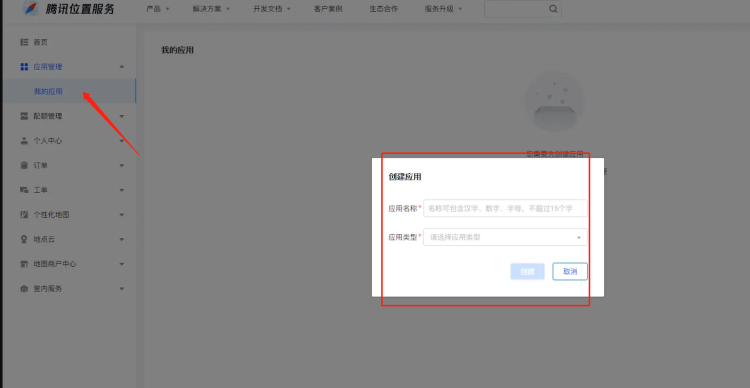Expand the 个性化地图 section arrow
This screenshot has width=750, height=388.
pyautogui.click(x=121, y=215)
